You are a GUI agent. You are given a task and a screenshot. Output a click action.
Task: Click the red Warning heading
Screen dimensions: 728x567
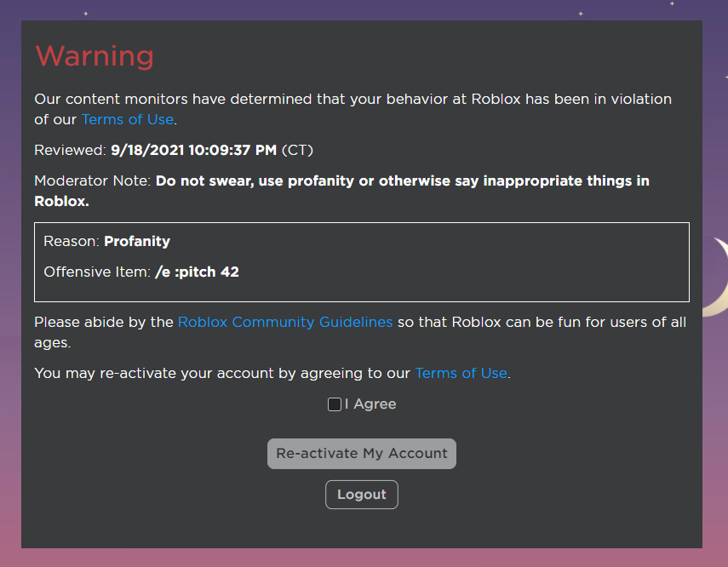[95, 56]
